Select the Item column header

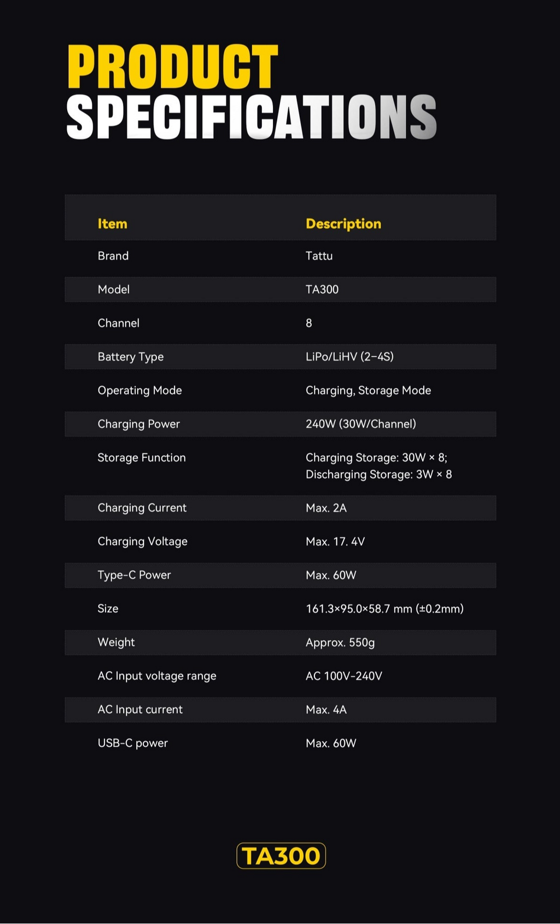(112, 224)
